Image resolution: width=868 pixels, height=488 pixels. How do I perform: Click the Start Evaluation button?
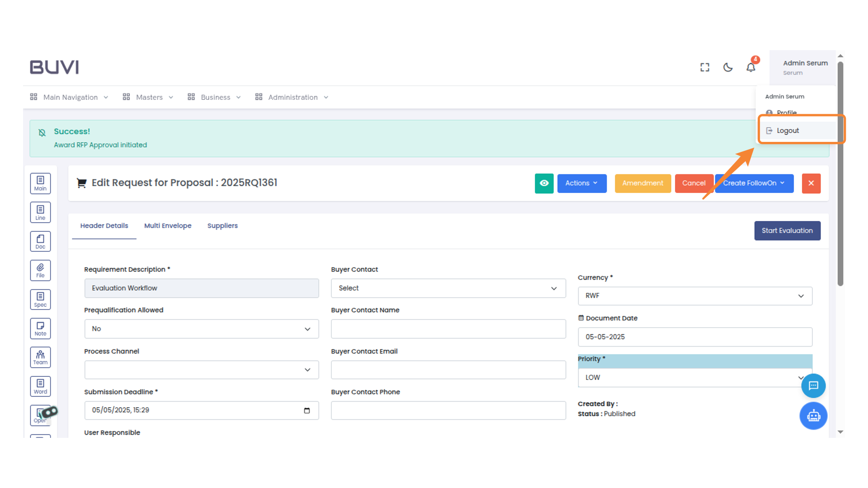tap(787, 230)
